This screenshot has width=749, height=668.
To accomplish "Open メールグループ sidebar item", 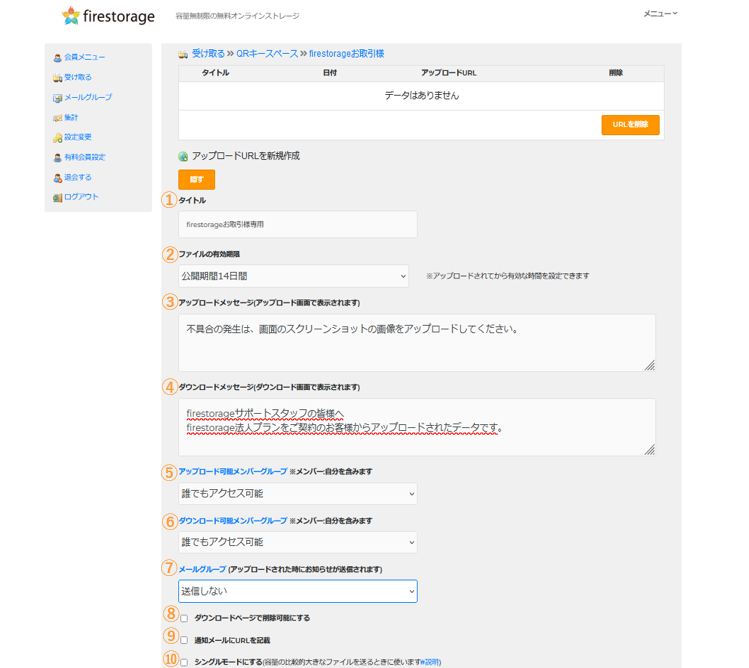I will [x=88, y=97].
